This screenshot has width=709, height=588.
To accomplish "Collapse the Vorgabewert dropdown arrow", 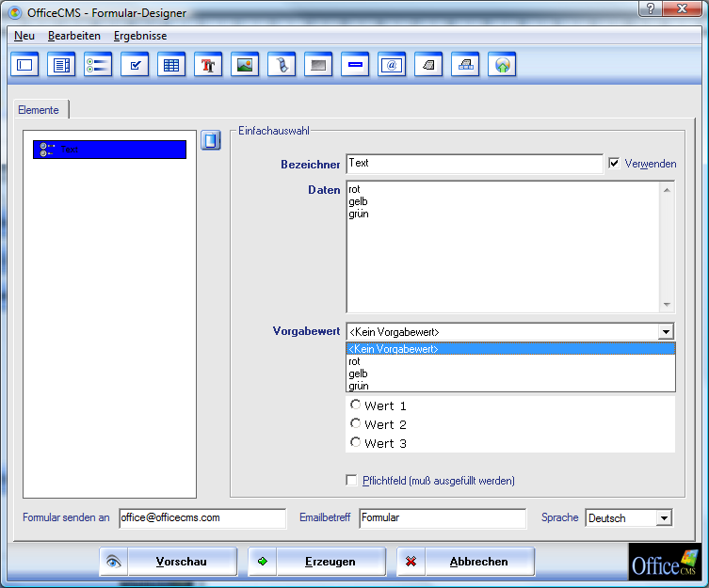I will click(x=666, y=332).
